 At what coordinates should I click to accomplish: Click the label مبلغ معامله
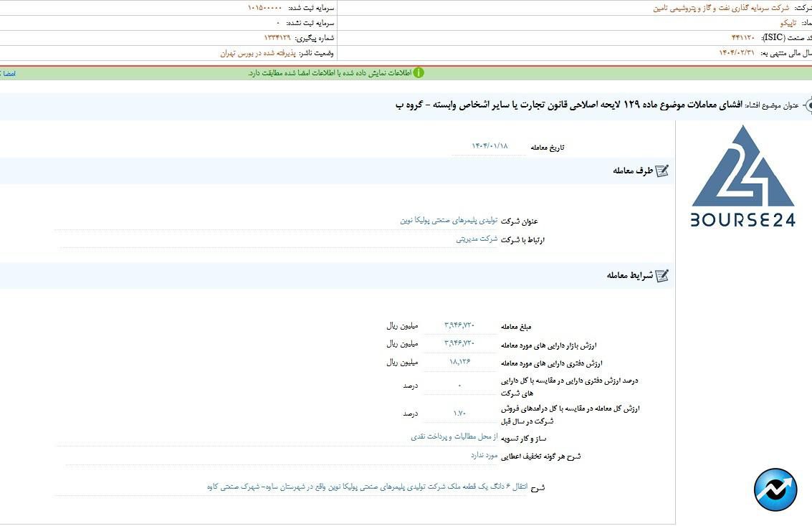(516, 327)
